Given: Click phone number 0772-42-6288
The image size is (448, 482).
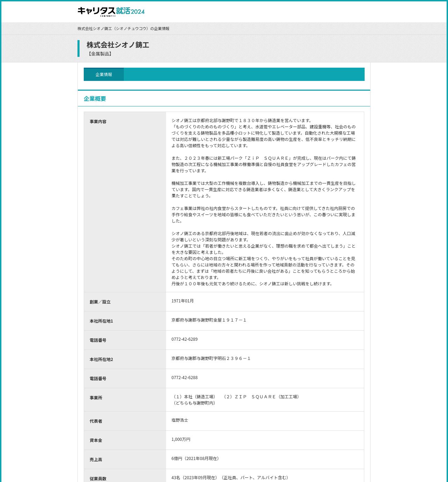Looking at the screenshot, I should (x=185, y=378).
